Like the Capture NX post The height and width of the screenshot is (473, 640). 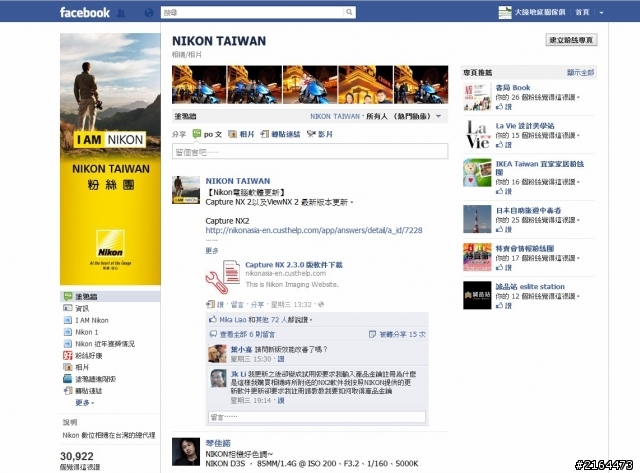pyautogui.click(x=220, y=304)
